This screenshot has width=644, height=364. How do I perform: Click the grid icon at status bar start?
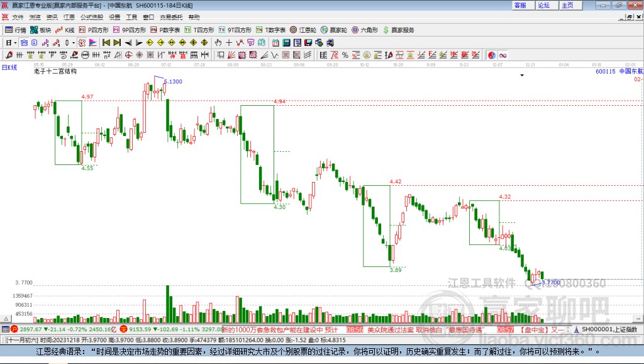tap(5, 329)
